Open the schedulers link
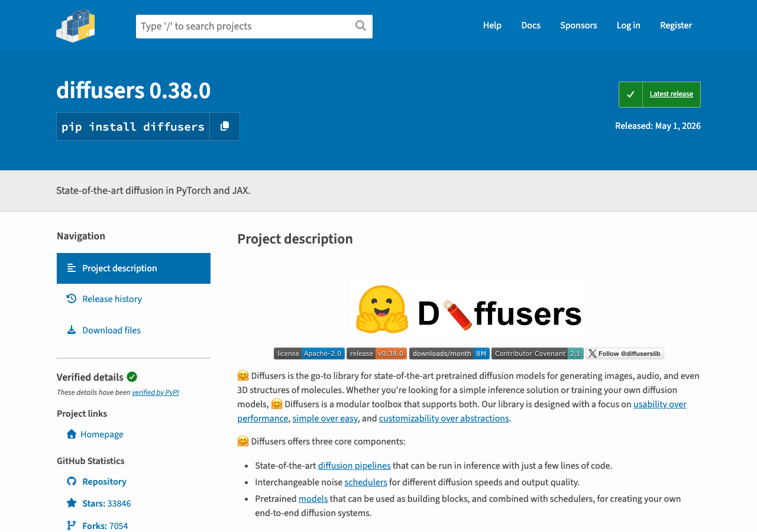The image size is (757, 532). (366, 482)
